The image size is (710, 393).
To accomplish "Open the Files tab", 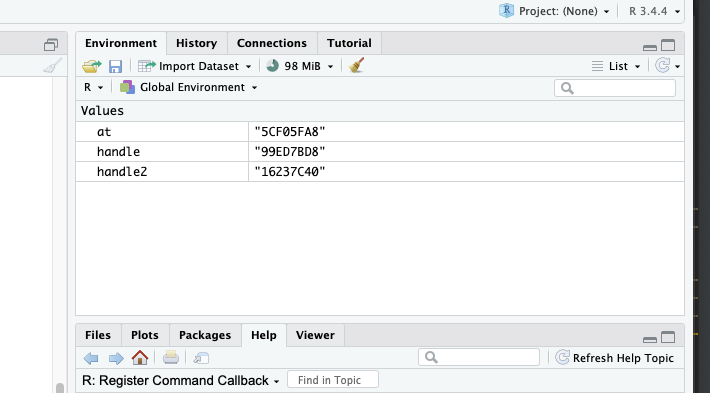I will 98,335.
